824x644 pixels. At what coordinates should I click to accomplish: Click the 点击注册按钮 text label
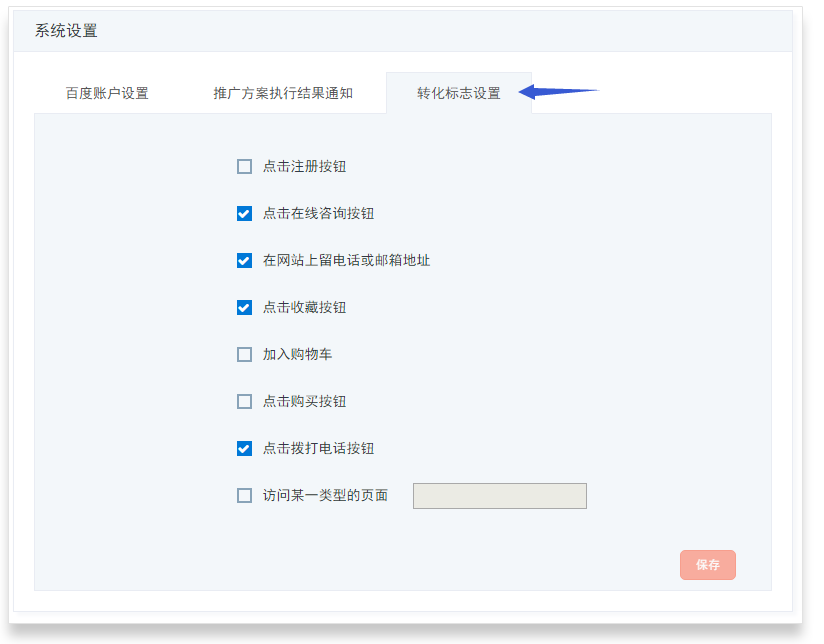point(304,167)
